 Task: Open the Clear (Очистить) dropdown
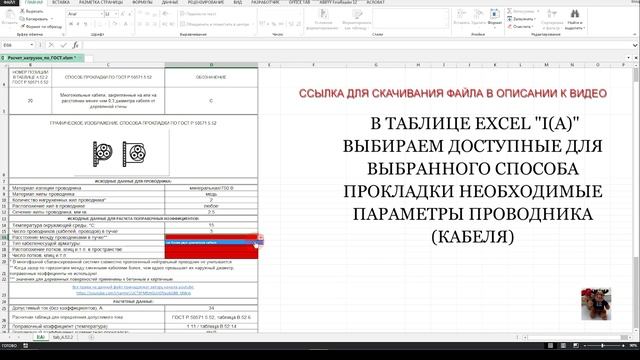[520, 27]
